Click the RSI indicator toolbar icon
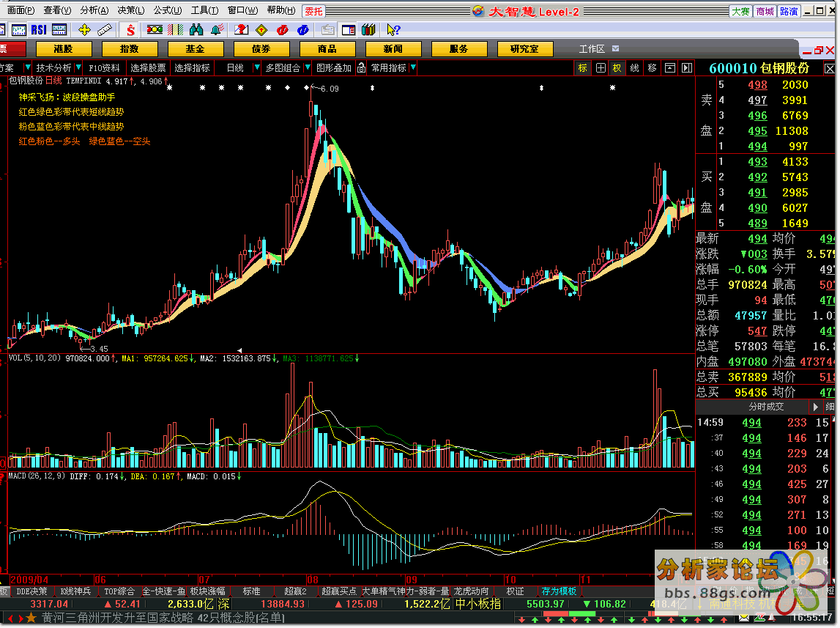840x628 pixels. click(x=39, y=30)
